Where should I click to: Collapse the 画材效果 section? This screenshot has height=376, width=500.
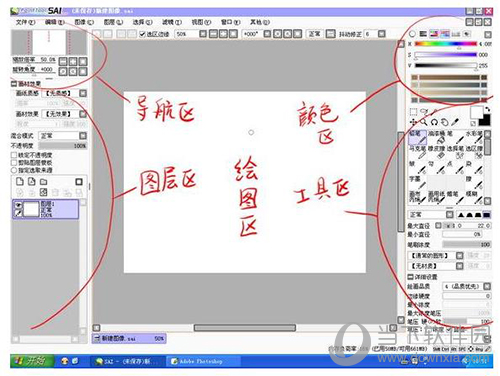click(x=14, y=84)
